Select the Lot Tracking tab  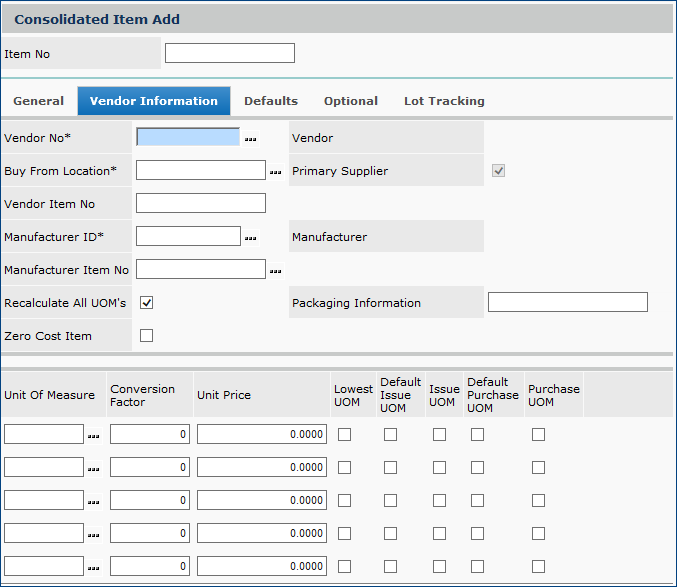[x=444, y=101]
